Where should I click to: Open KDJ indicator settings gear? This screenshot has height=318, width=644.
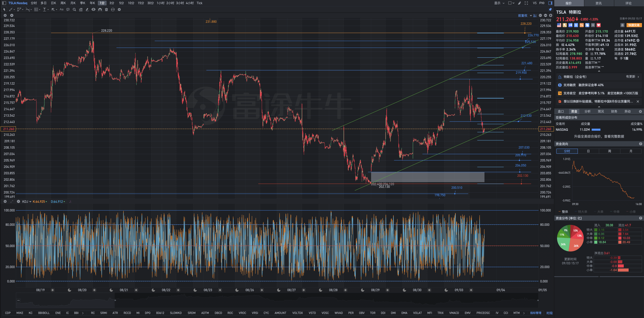(5, 201)
